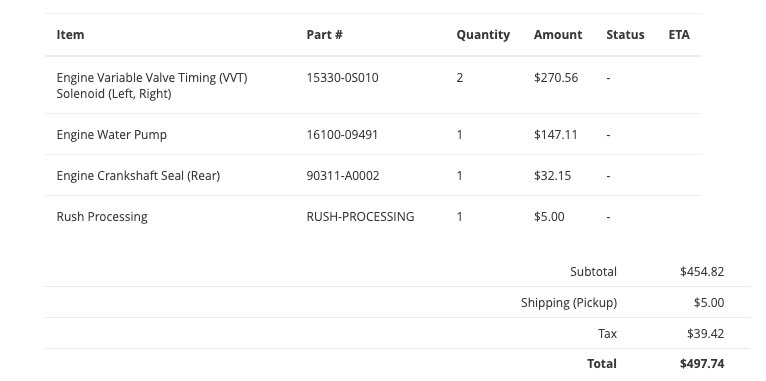Select Engine Variable Valve Timing Solenoid item
The image size is (766, 381).
click(x=152, y=85)
